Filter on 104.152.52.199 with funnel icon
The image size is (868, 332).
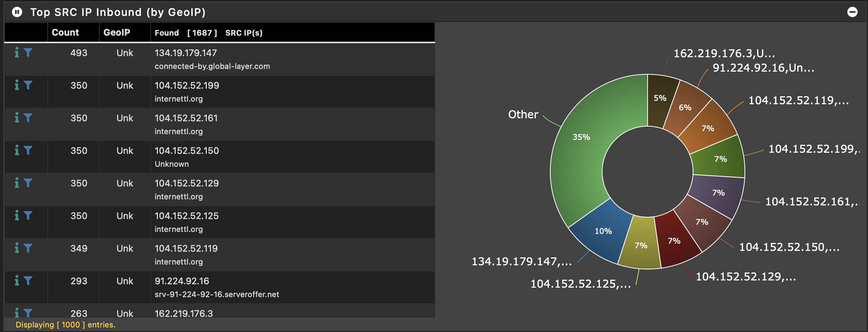coord(28,85)
